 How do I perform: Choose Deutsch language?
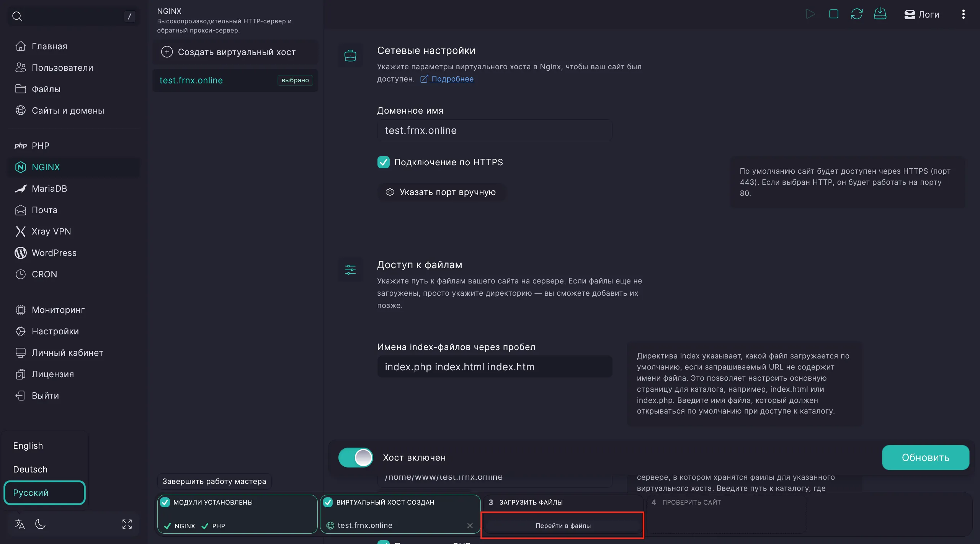44,469
